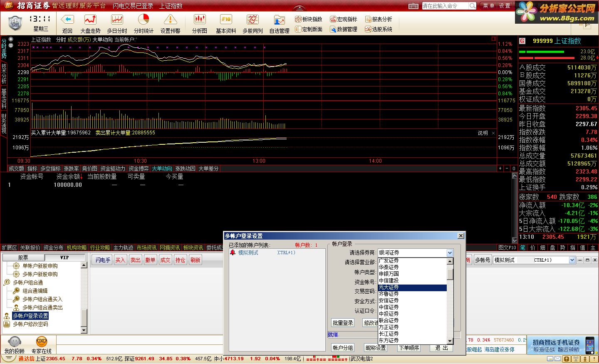The height and width of the screenshot is (364, 599).
Task: Open the 模拟测试 account dropdown
Action: [572, 260]
